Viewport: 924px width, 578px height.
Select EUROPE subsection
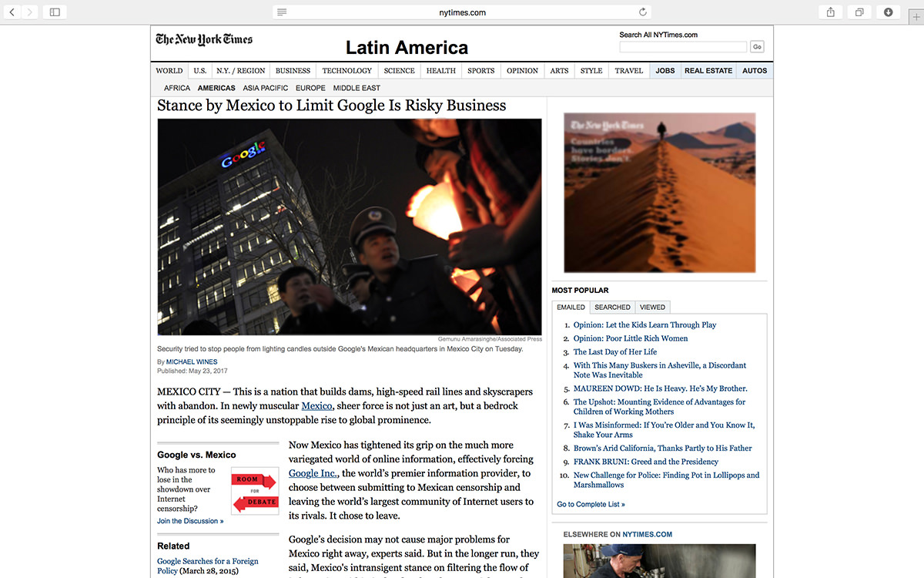(x=310, y=88)
